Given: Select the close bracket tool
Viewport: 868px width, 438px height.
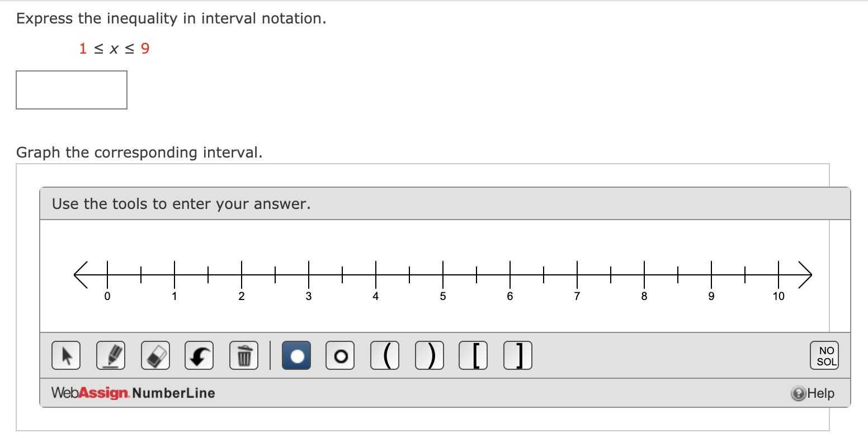Looking at the screenshot, I should pos(517,355).
